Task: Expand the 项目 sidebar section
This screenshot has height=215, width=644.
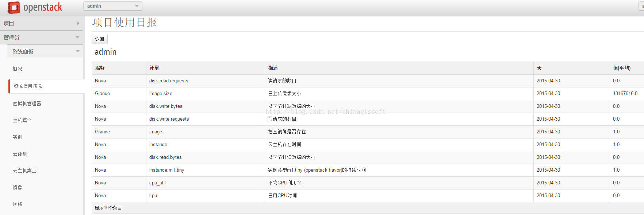Action: (x=42, y=23)
